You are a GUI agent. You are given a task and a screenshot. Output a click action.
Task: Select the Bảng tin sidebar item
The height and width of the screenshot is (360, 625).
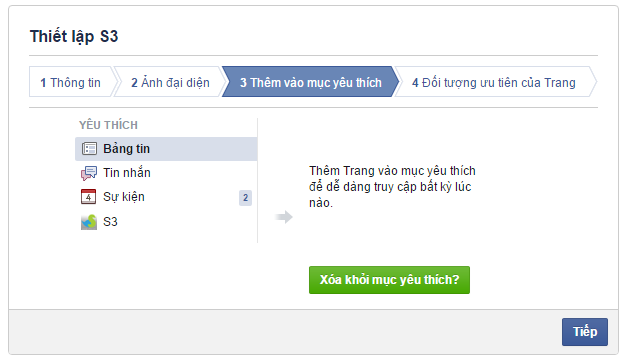(166, 149)
